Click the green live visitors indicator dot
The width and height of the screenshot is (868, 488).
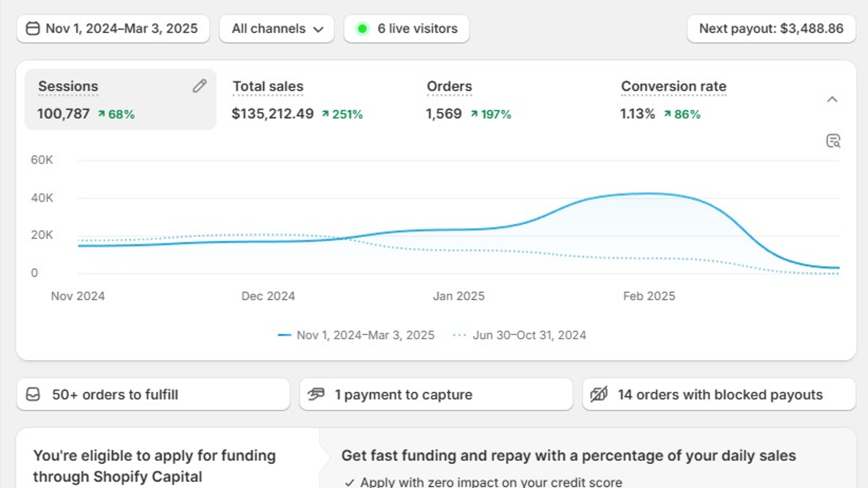coord(362,28)
